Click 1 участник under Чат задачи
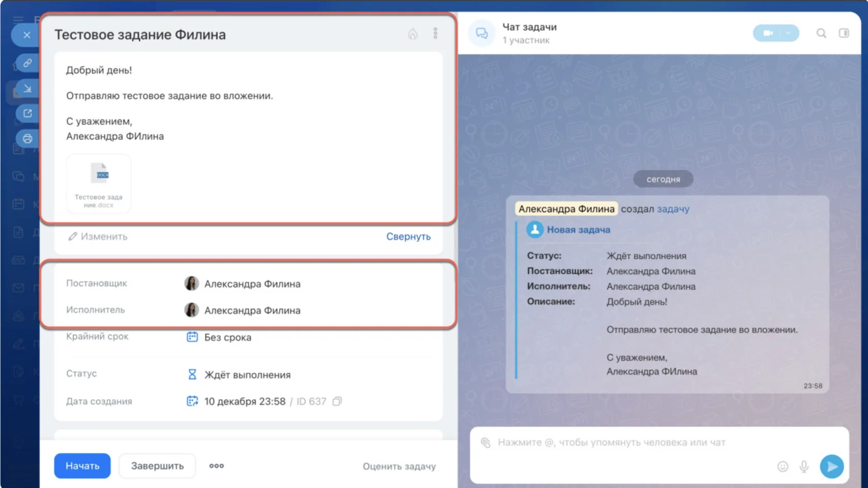This screenshot has width=868, height=488. 526,40
